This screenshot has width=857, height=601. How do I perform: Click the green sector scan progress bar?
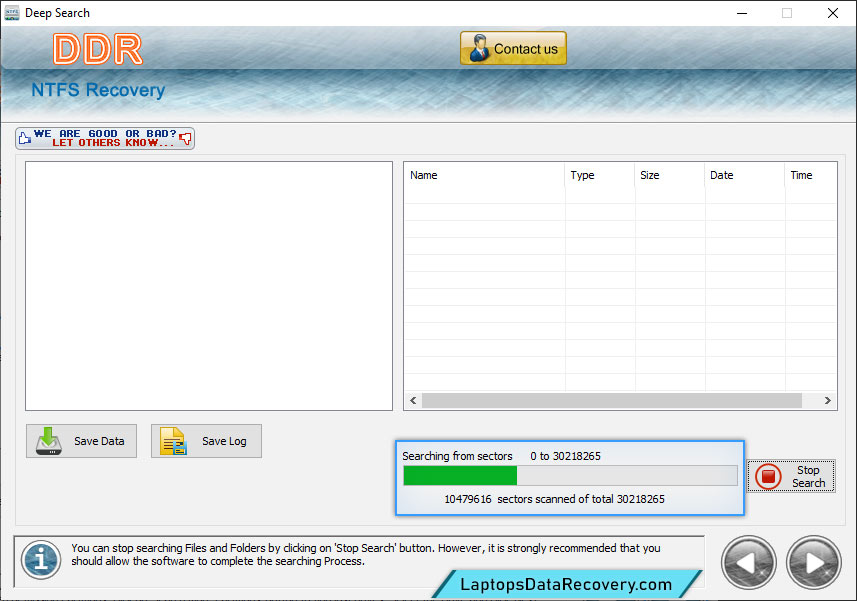pos(570,475)
